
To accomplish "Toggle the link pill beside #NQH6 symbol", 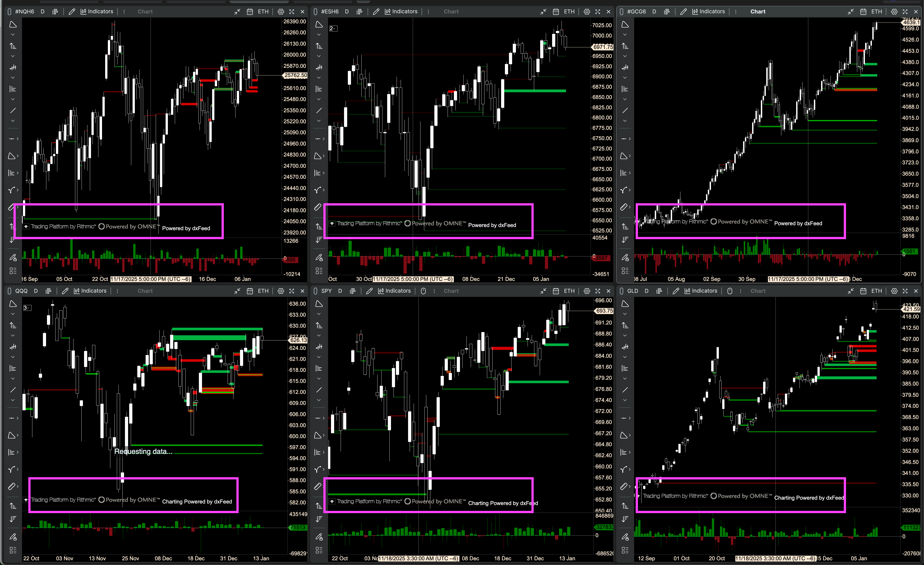I will tap(9, 12).
